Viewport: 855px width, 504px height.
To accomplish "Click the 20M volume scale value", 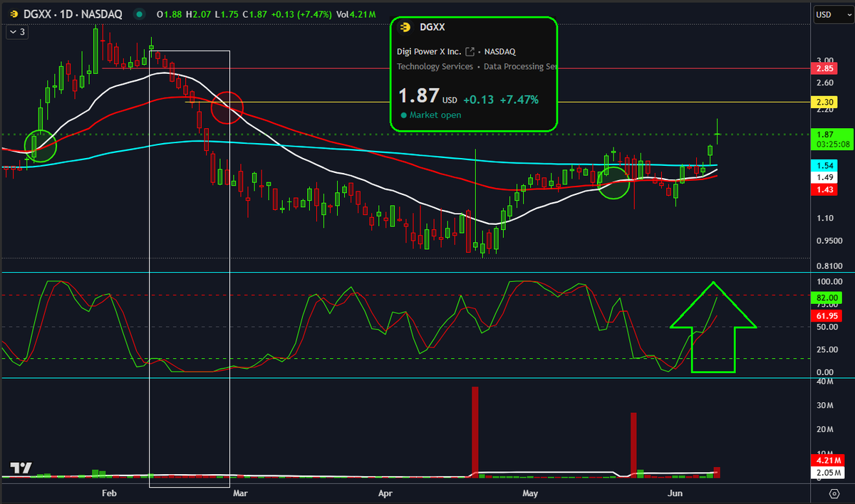I will [x=825, y=429].
